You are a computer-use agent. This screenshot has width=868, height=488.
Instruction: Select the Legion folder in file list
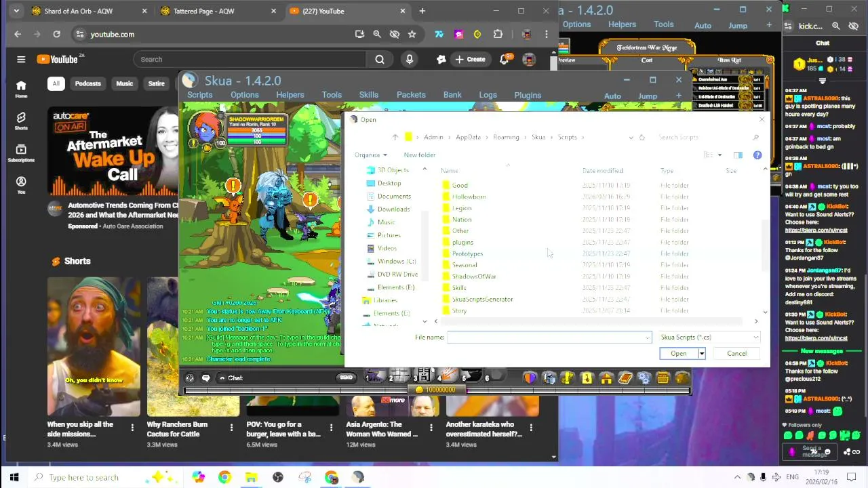[461, 208]
